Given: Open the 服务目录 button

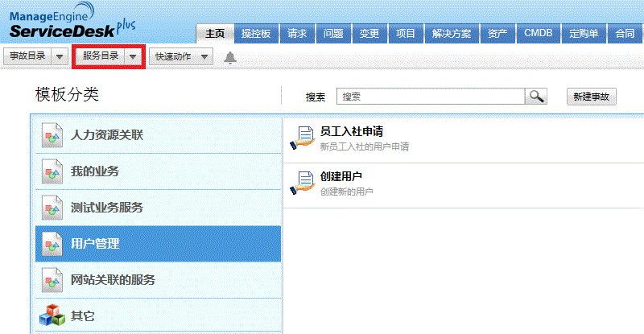Looking at the screenshot, I should (x=100, y=56).
